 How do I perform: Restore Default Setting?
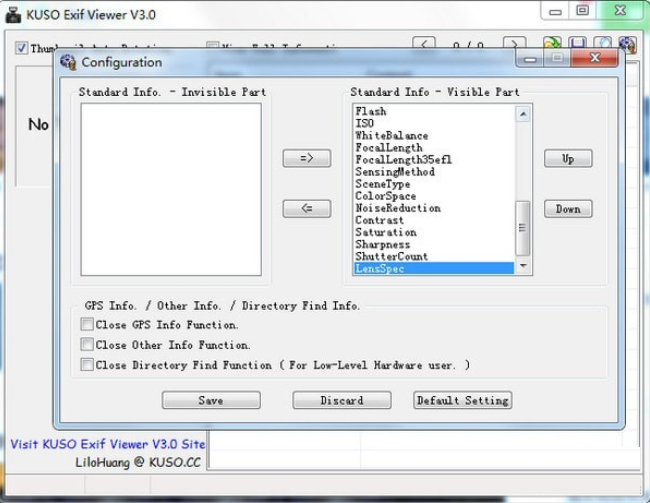[463, 400]
